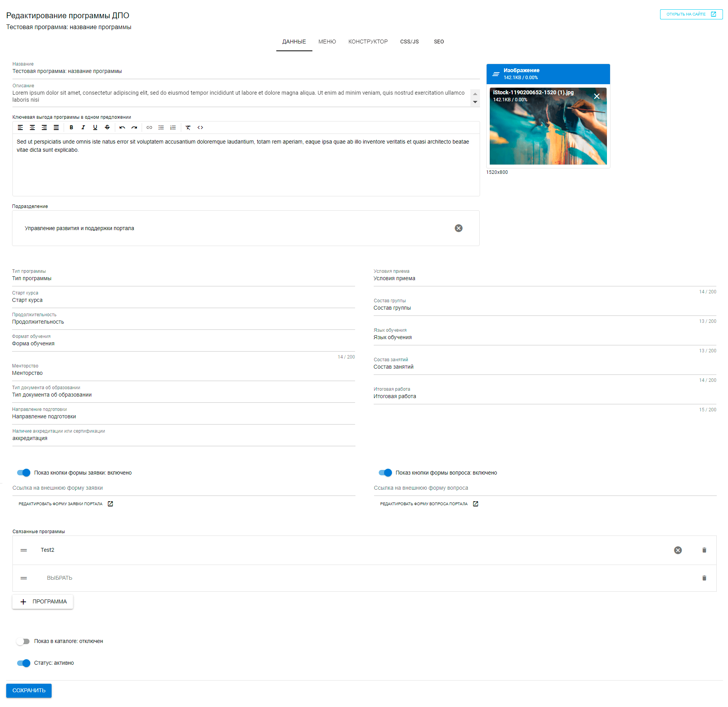Delete the Test2 row with trash icon
This screenshot has width=728, height=707.
pos(704,550)
